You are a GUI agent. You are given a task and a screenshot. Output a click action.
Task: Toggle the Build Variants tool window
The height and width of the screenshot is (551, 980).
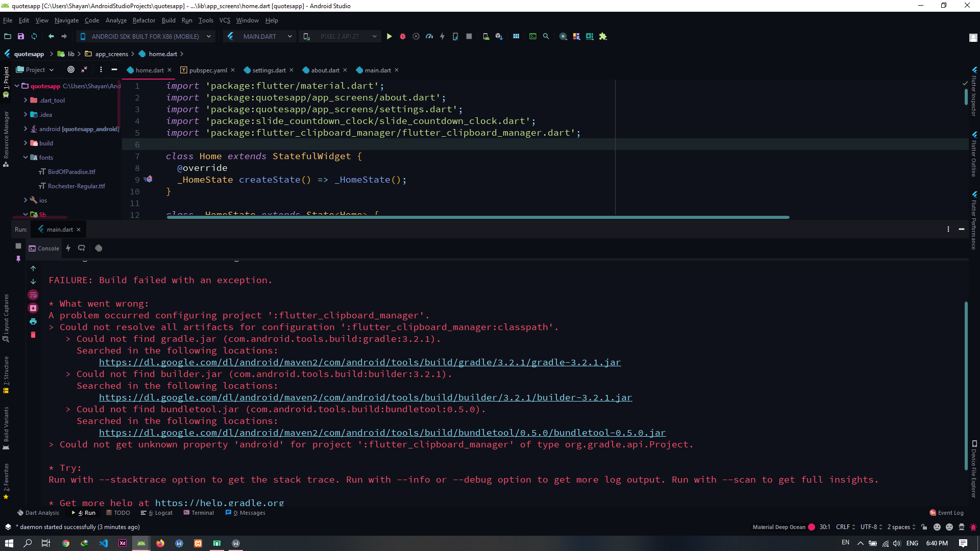tap(6, 428)
